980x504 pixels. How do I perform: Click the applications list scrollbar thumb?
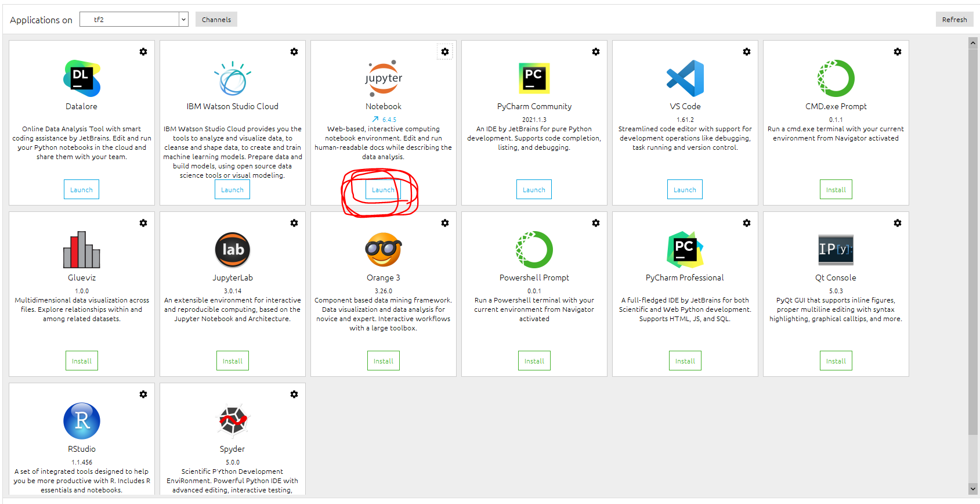pos(973,241)
